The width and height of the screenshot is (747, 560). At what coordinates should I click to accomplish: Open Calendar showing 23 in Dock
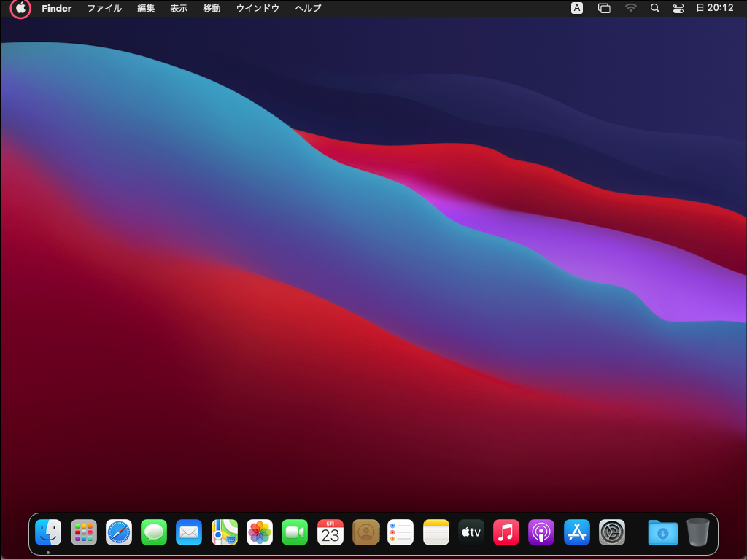click(330, 532)
